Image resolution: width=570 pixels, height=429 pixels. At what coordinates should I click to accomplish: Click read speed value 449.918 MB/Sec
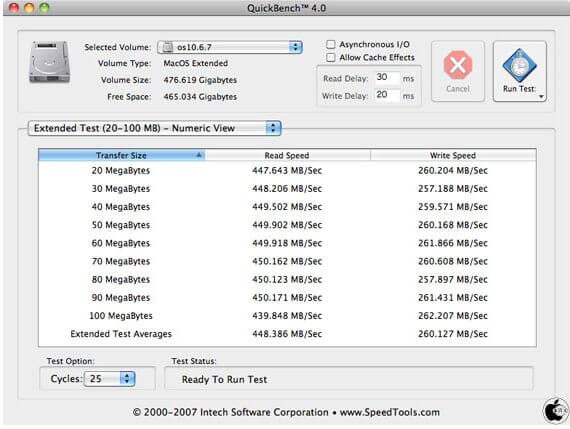click(287, 243)
